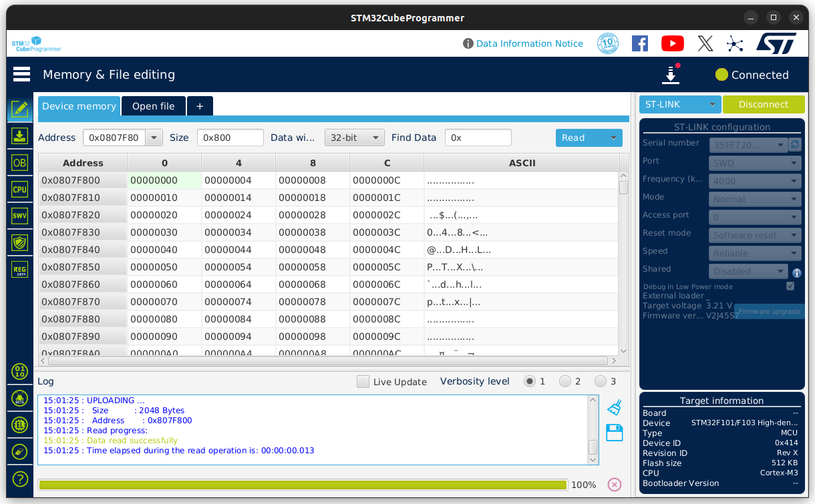Screen dimensions: 815x504
Task: Expand the Read button dropdown arrow
Action: click(x=613, y=138)
